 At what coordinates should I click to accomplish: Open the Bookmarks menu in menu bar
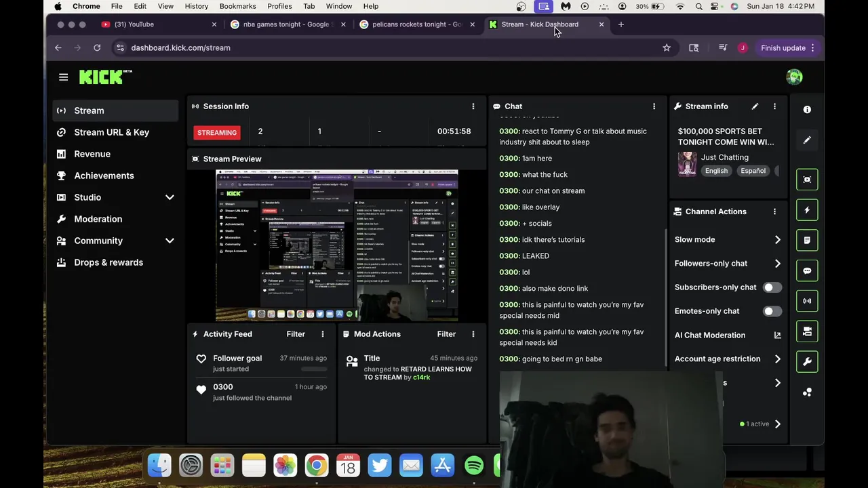click(x=237, y=6)
